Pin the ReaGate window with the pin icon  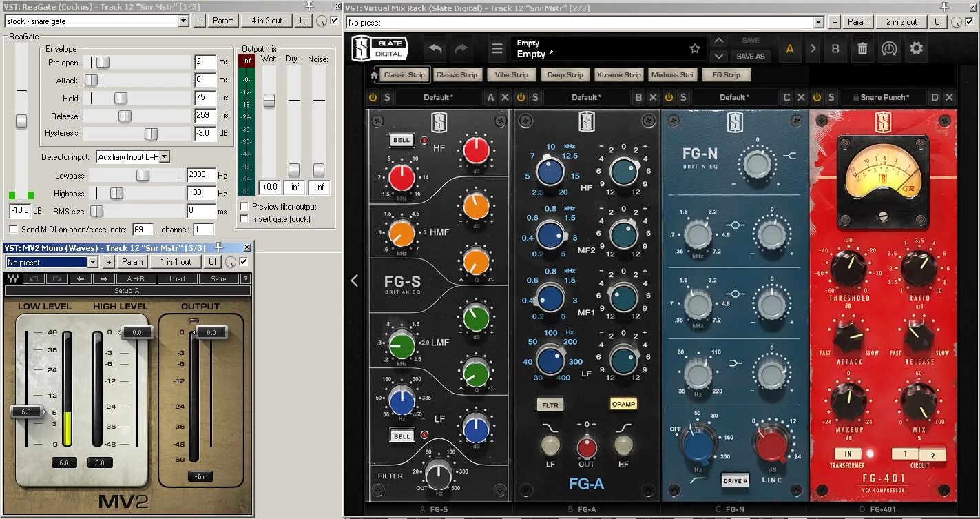[310, 6]
